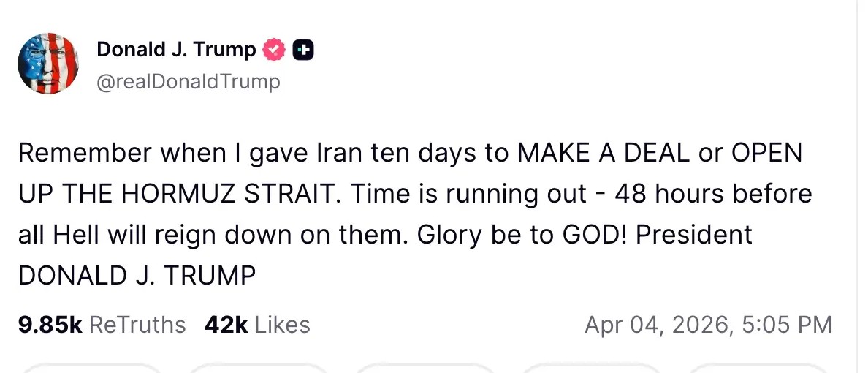
Task: Open the Donald J. Trump display name
Action: (x=176, y=50)
